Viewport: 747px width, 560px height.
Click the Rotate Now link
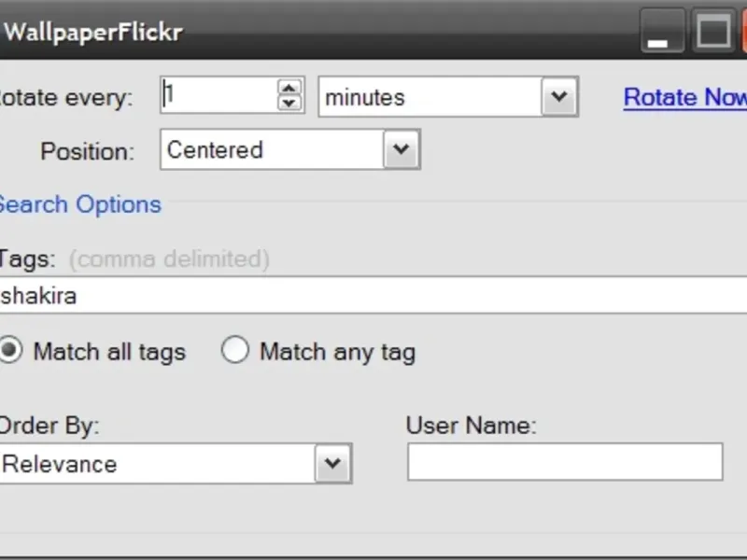click(684, 97)
